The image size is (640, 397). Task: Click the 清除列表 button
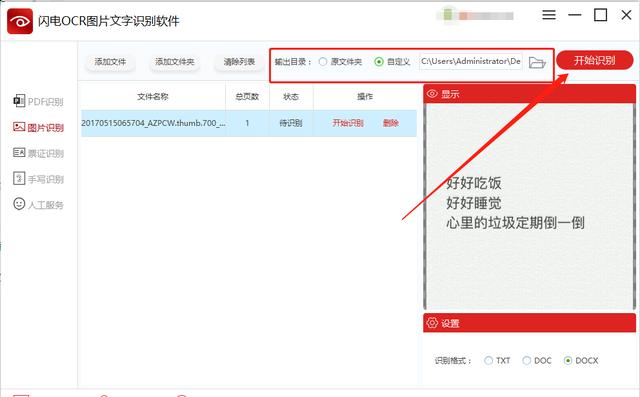tap(239, 62)
